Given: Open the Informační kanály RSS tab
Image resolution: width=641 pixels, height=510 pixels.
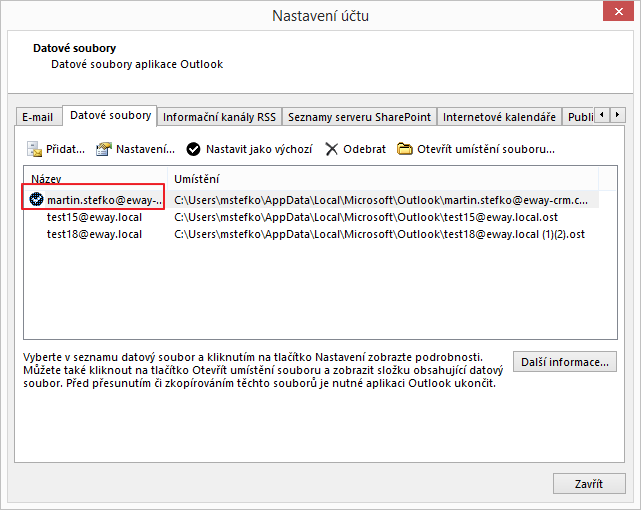Looking at the screenshot, I should click(x=220, y=117).
